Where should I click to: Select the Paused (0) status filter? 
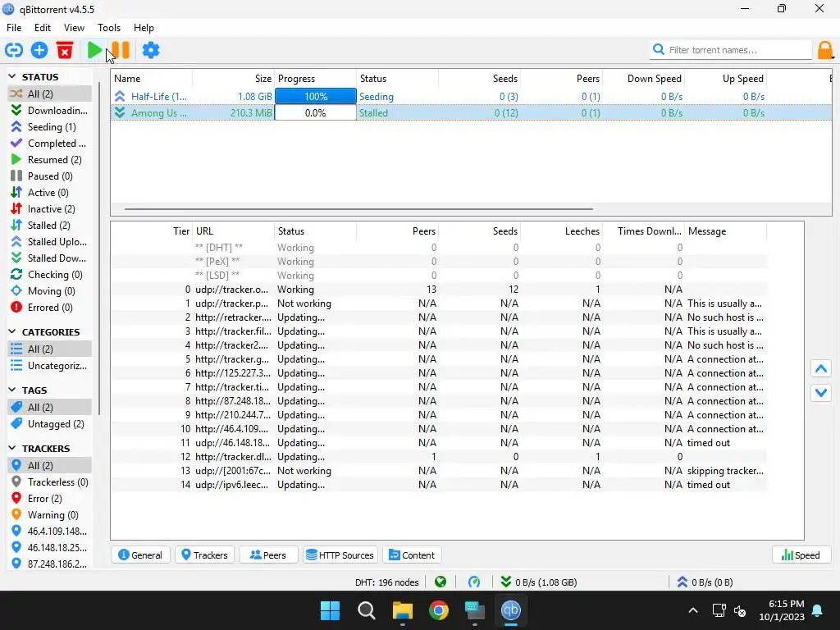click(50, 176)
